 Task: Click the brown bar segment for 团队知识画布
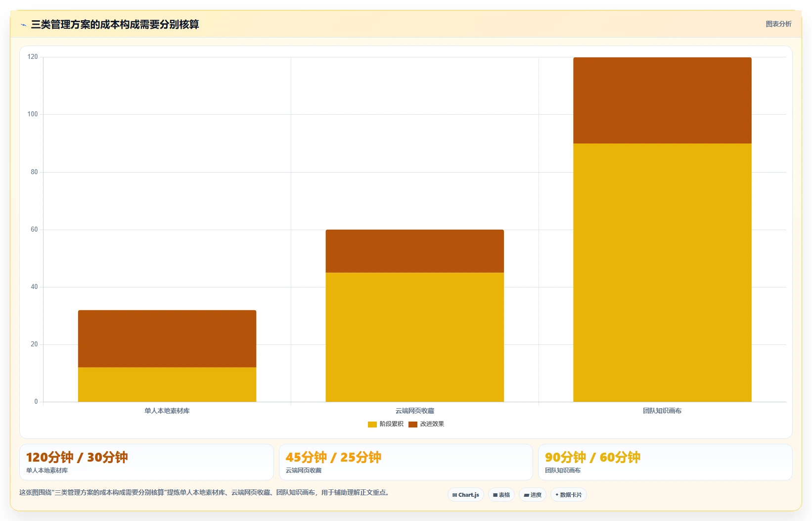662,100
